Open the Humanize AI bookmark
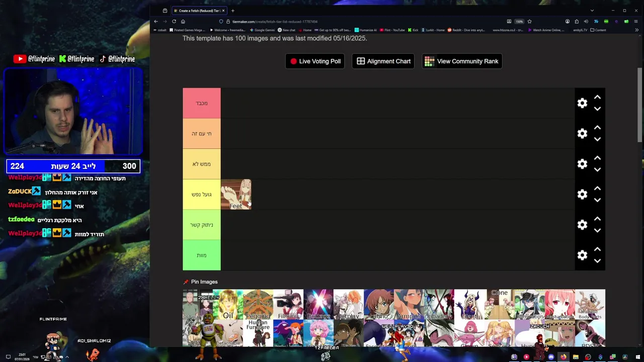 coord(365,30)
